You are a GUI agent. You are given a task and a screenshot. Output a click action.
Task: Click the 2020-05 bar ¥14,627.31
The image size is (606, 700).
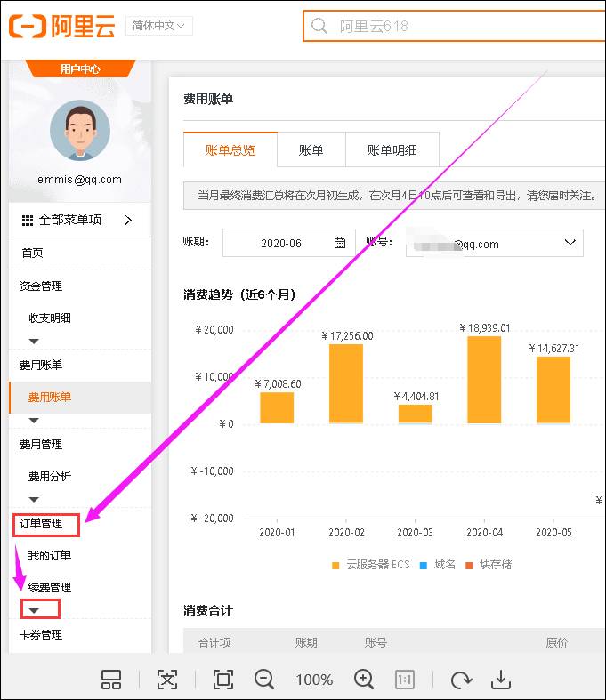[553, 390]
